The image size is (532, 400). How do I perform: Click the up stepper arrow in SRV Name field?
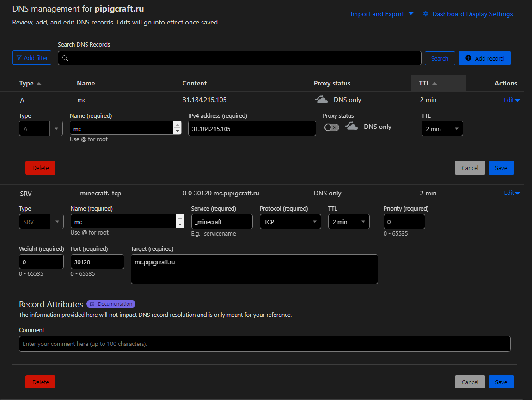[x=180, y=218]
